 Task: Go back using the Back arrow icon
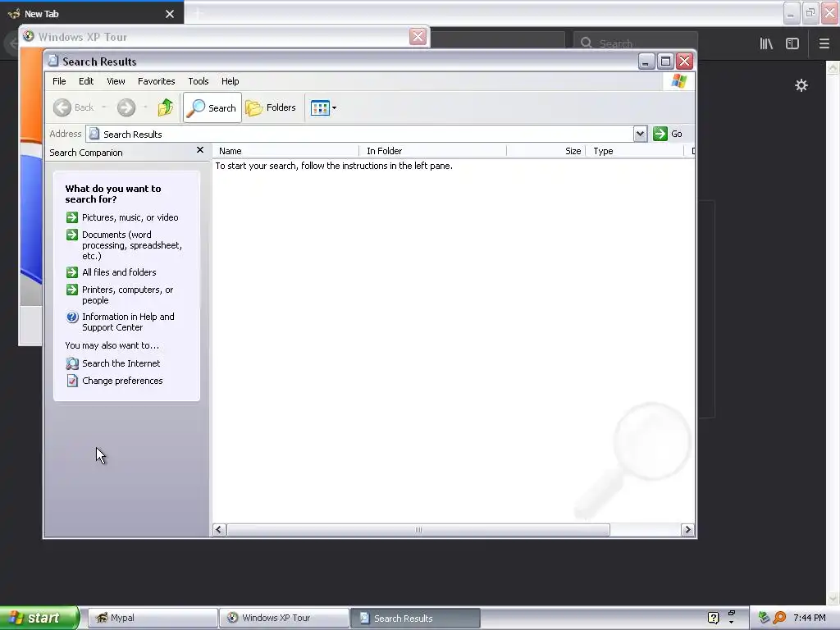[x=62, y=107]
